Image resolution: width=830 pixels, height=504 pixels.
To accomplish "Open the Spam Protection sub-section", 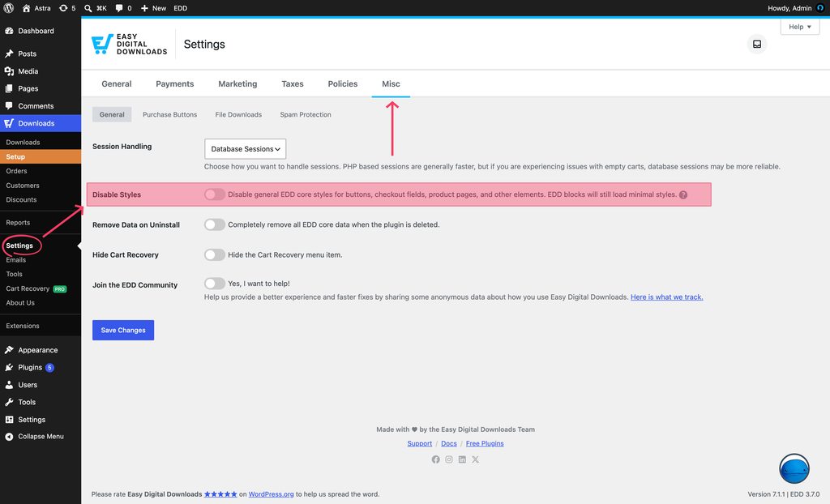I will point(306,114).
